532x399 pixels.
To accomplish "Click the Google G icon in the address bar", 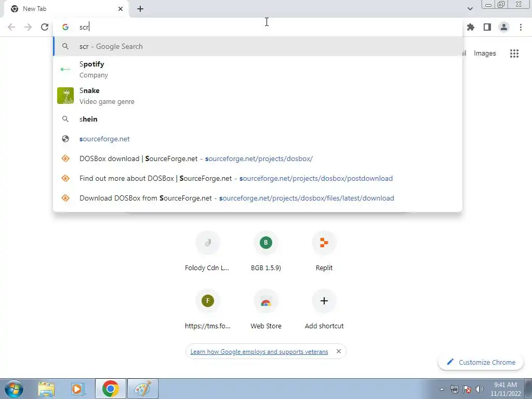I will pos(65,27).
